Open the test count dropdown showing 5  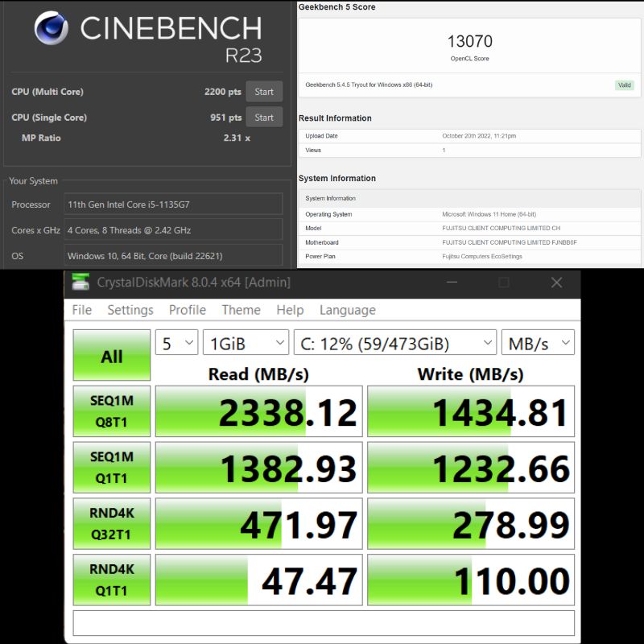pyautogui.click(x=176, y=342)
